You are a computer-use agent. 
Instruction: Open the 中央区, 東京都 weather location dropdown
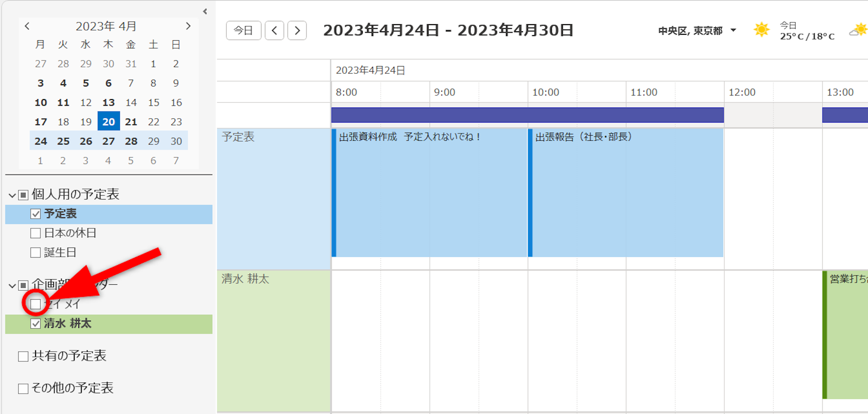click(733, 31)
